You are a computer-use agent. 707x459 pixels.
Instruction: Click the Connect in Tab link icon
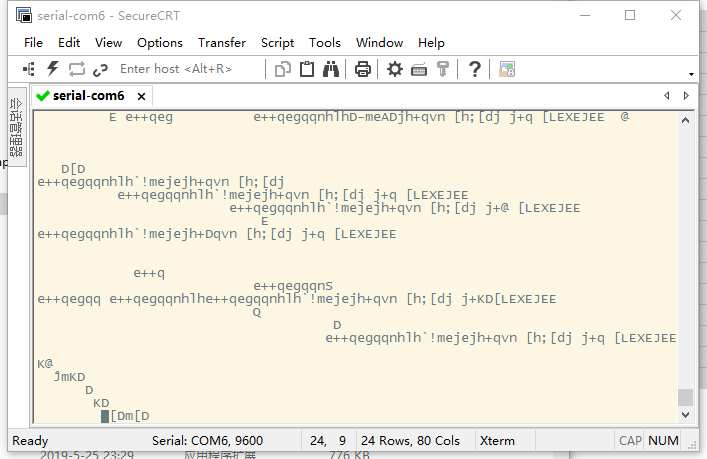(100, 69)
